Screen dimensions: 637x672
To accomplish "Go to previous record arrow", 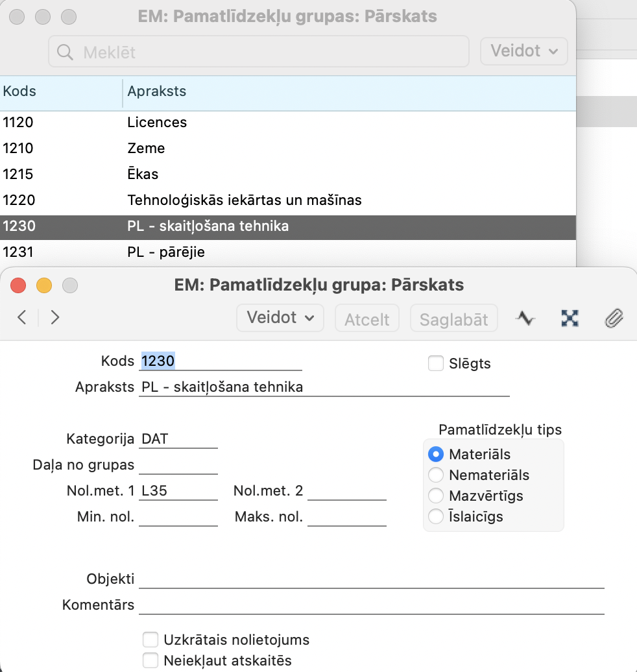I will [22, 317].
